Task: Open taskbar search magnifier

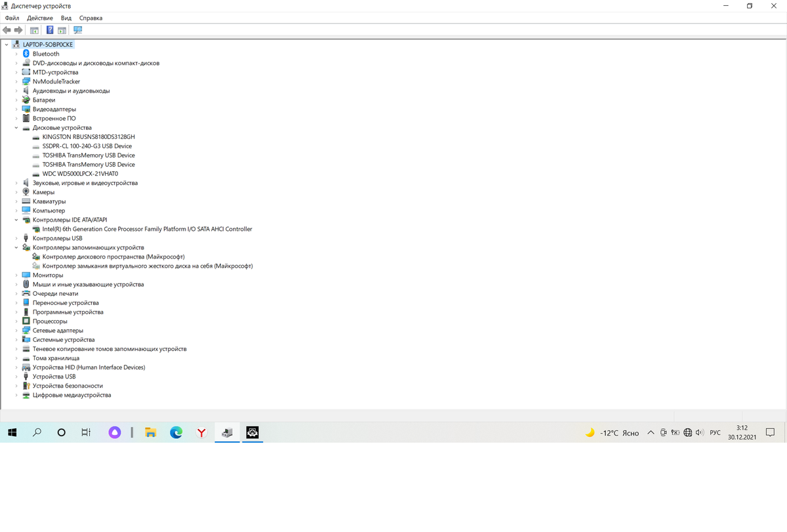Action: [37, 432]
